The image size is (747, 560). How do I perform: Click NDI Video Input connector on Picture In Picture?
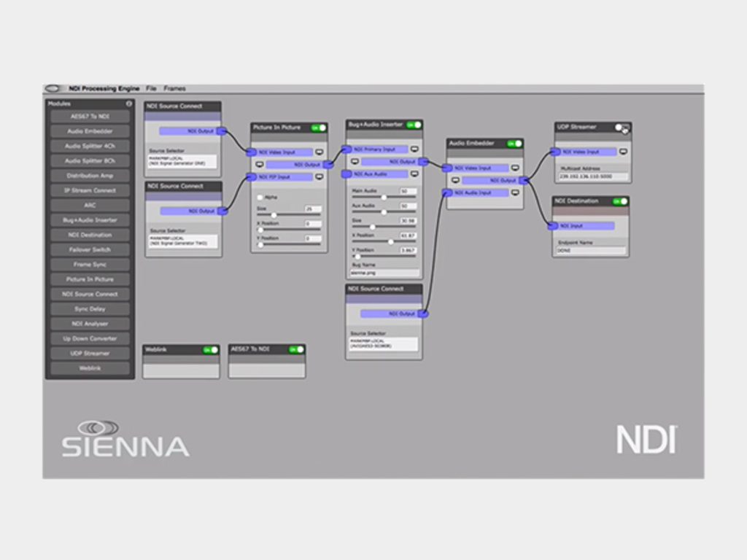pyautogui.click(x=251, y=152)
